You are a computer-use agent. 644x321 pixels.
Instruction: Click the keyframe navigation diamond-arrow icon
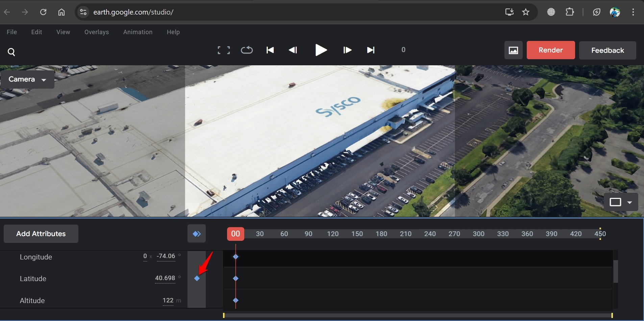click(x=197, y=234)
